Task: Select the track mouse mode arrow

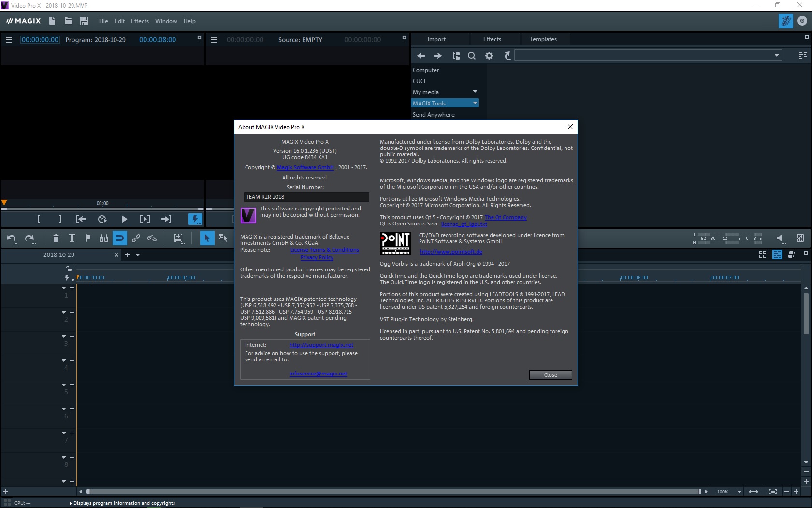Action: click(223, 238)
